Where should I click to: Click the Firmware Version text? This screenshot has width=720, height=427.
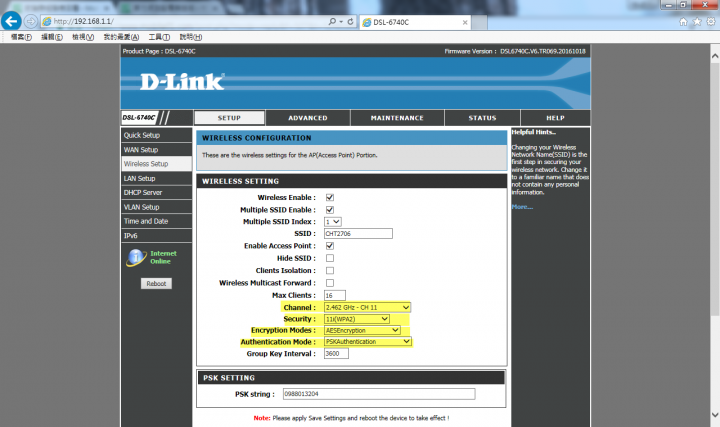[515, 51]
